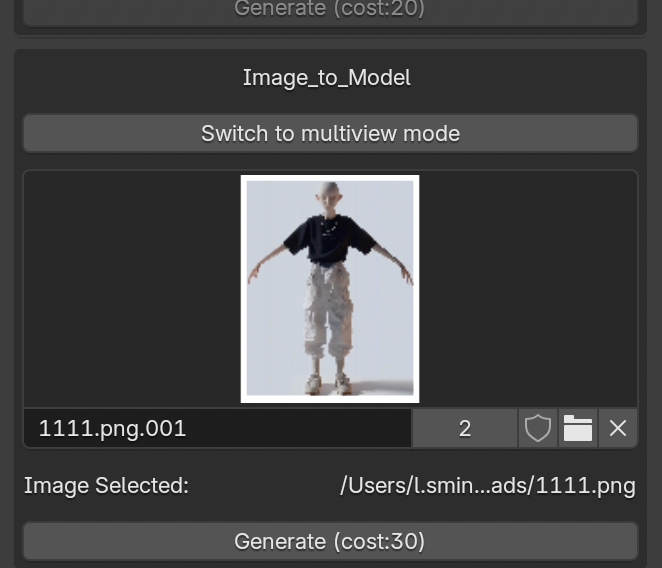Click the /Users/l.smin...ads/1111.png path text
This screenshot has height=568, width=662.
point(488,486)
